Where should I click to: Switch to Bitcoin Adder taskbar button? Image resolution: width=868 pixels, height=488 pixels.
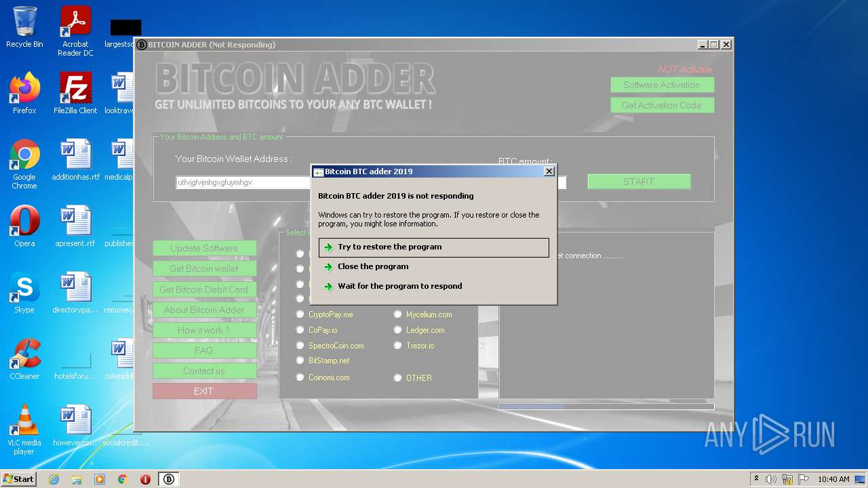pos(169,479)
